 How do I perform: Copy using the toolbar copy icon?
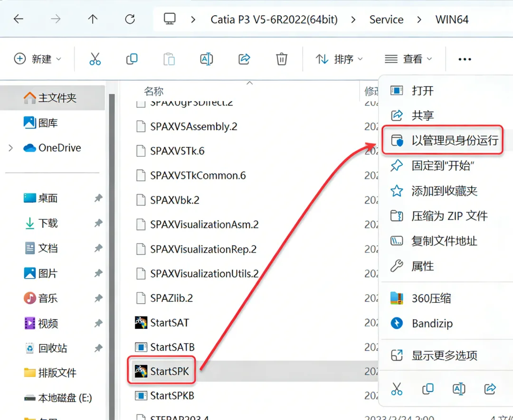tap(132, 59)
